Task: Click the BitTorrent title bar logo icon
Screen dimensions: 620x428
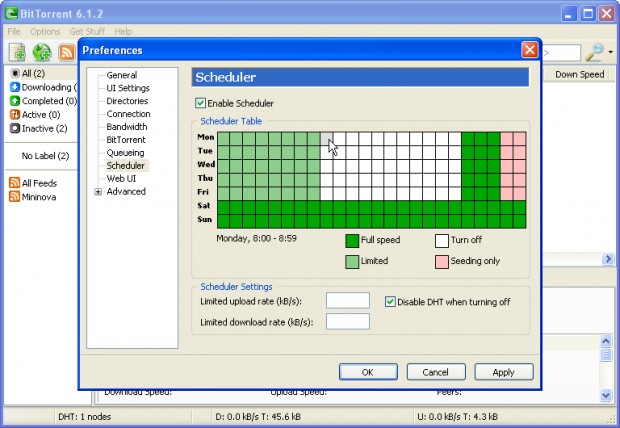Action: pyautogui.click(x=11, y=13)
